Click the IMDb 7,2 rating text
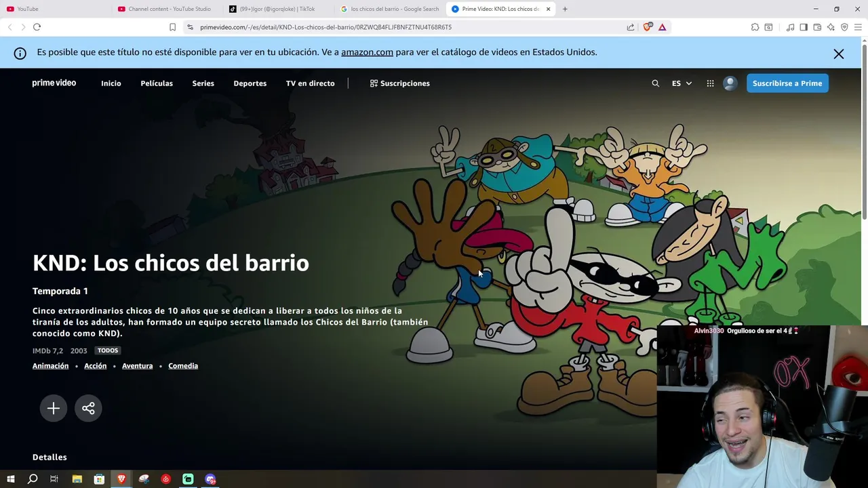 click(47, 351)
